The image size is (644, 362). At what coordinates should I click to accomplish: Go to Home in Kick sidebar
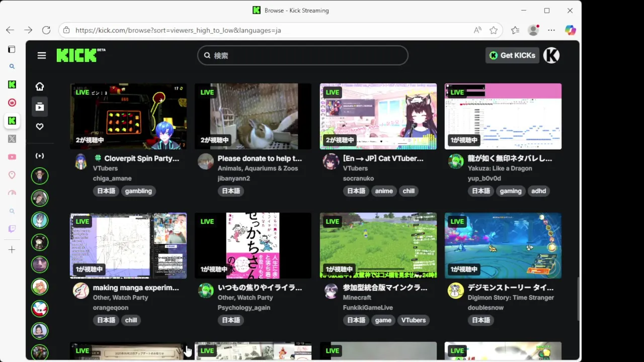point(40,86)
